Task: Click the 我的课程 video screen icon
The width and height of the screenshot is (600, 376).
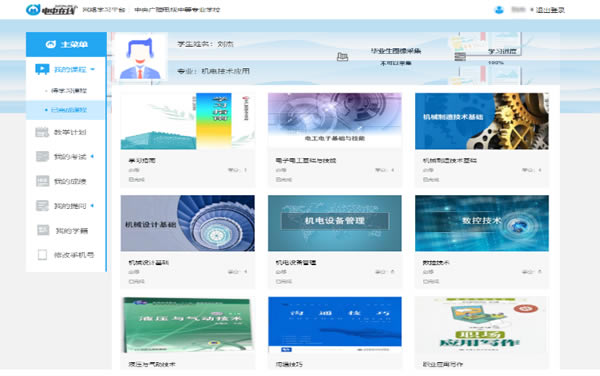Action: point(42,69)
